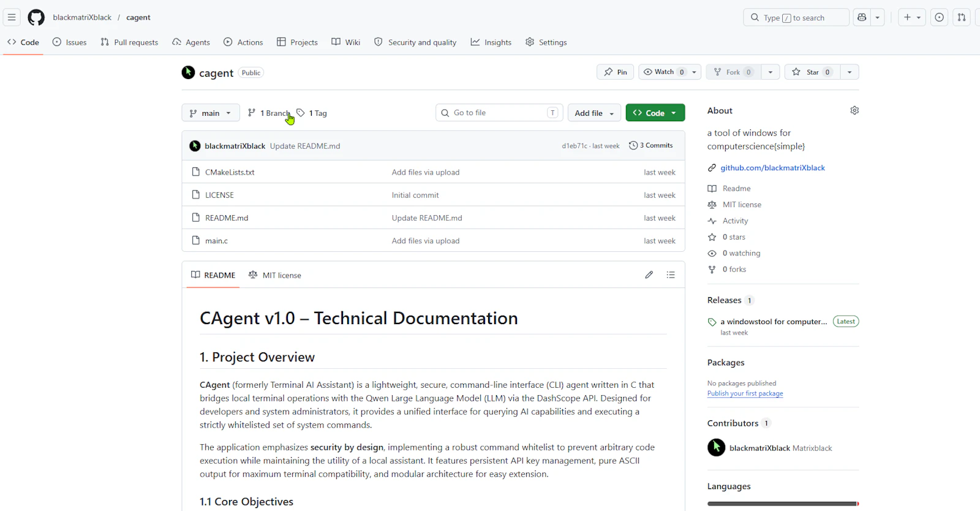980x511 pixels.
Task: View the 0 watching link
Action: click(x=734, y=253)
